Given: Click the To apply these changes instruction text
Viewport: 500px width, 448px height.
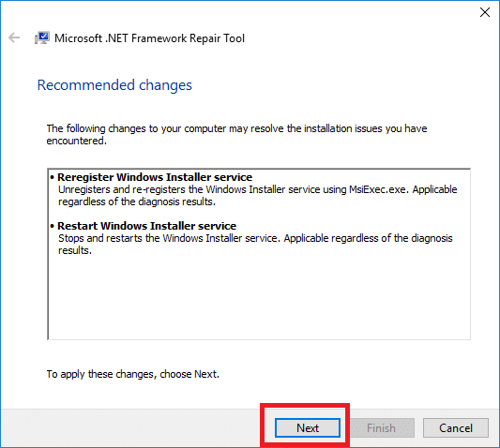Looking at the screenshot, I should tap(133, 374).
